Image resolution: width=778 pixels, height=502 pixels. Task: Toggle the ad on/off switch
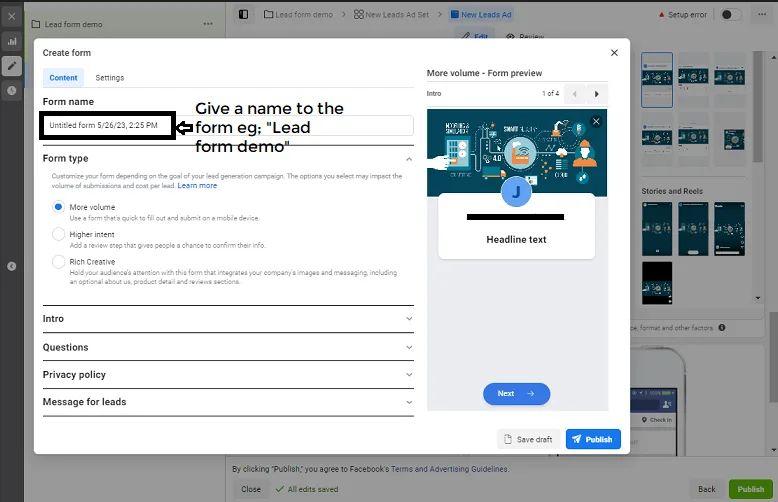730,14
